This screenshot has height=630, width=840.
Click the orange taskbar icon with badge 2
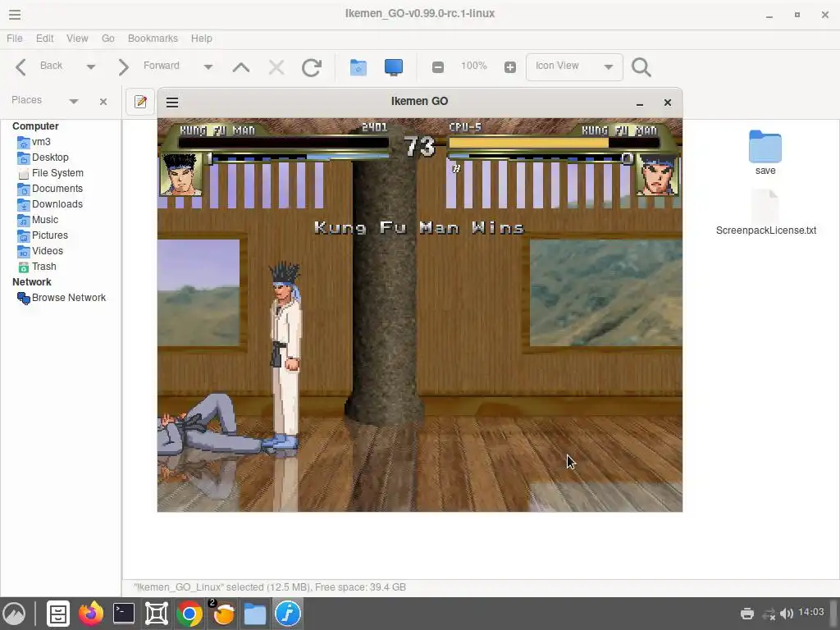[x=223, y=614]
